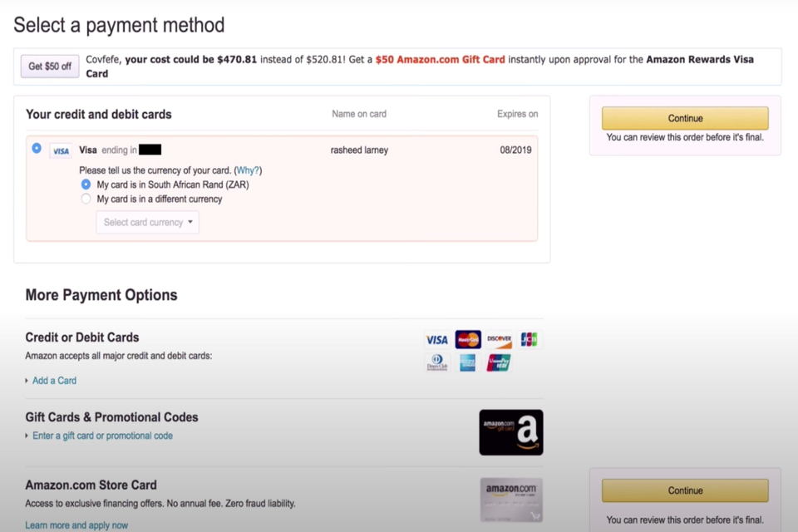
Task: Click the Amazon.com Gift Card image
Action: [x=510, y=431]
